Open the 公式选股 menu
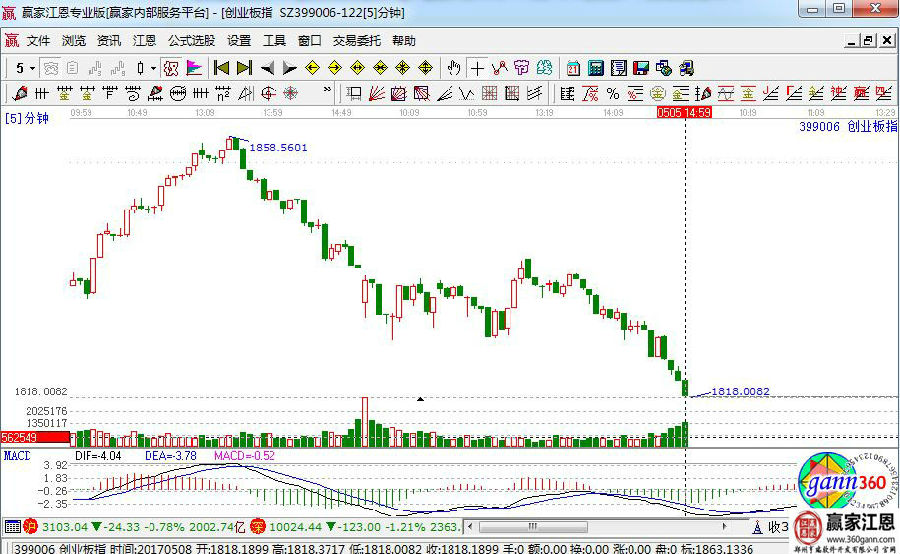Viewport: 900px width, 554px height. click(x=191, y=41)
